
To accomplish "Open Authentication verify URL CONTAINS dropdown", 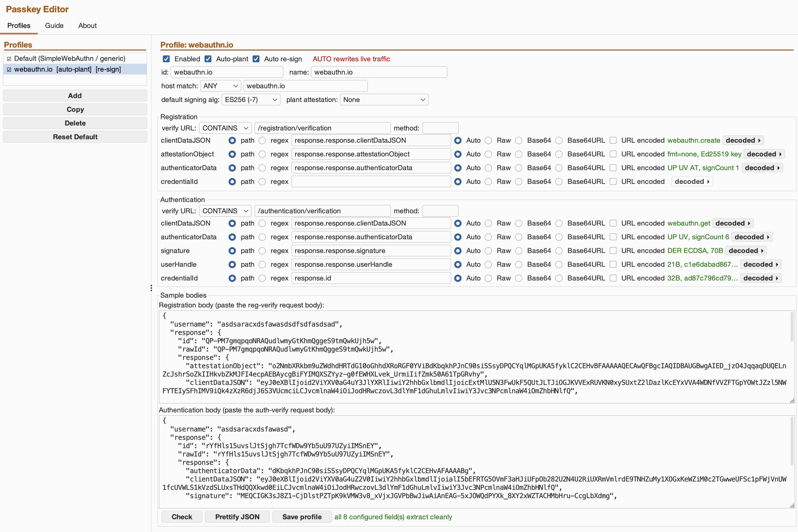I will pyautogui.click(x=225, y=211).
